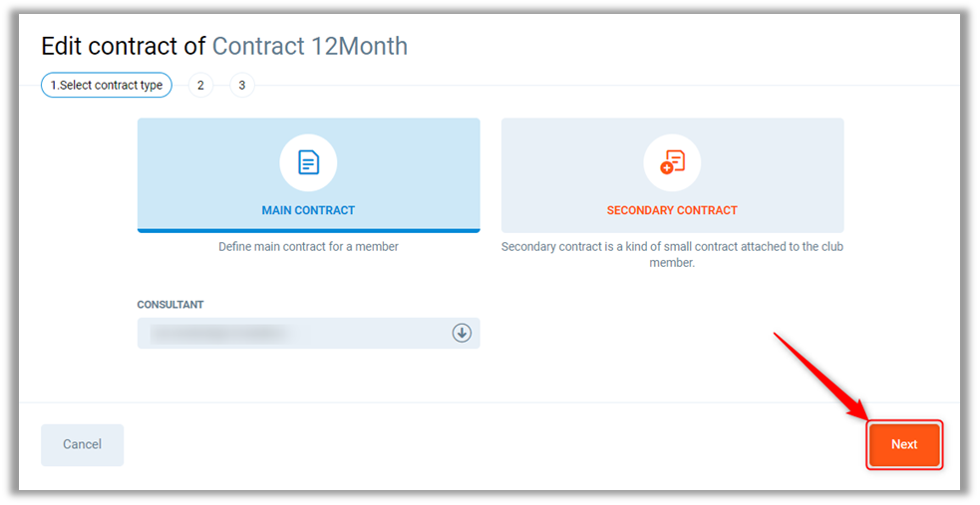Click the CONSULTANT field label
Viewport: 980px width, 505px height.
(170, 305)
